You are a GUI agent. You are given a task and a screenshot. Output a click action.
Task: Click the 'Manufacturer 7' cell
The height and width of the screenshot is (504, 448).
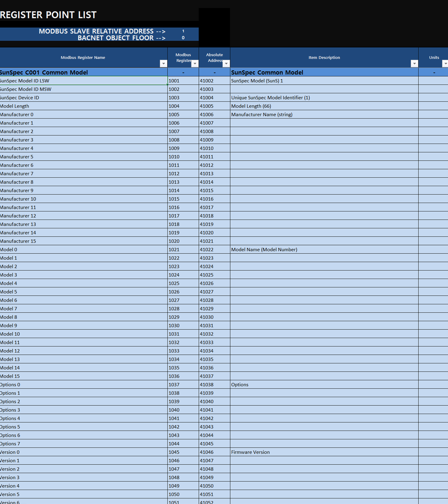[83, 174]
